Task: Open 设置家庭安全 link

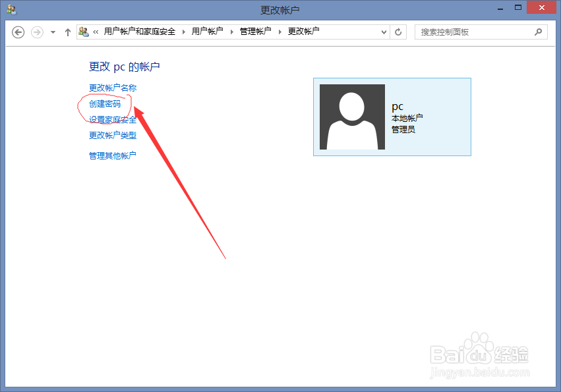Action: coord(113,119)
